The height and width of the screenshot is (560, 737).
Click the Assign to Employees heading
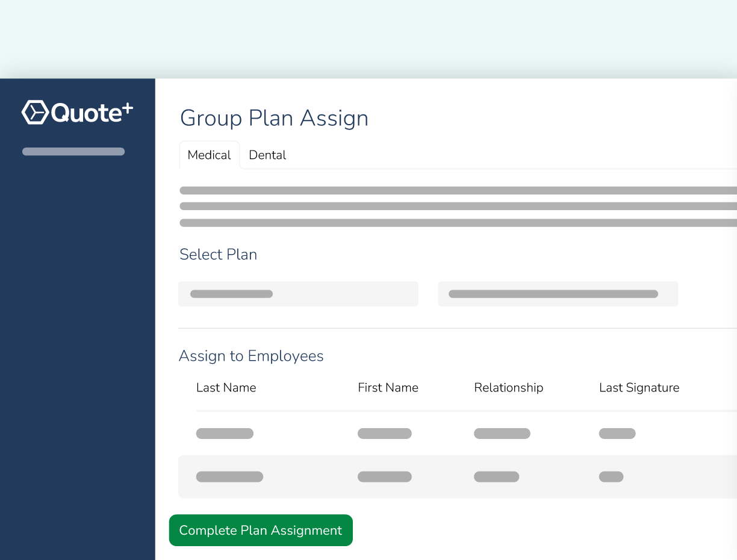(x=250, y=356)
